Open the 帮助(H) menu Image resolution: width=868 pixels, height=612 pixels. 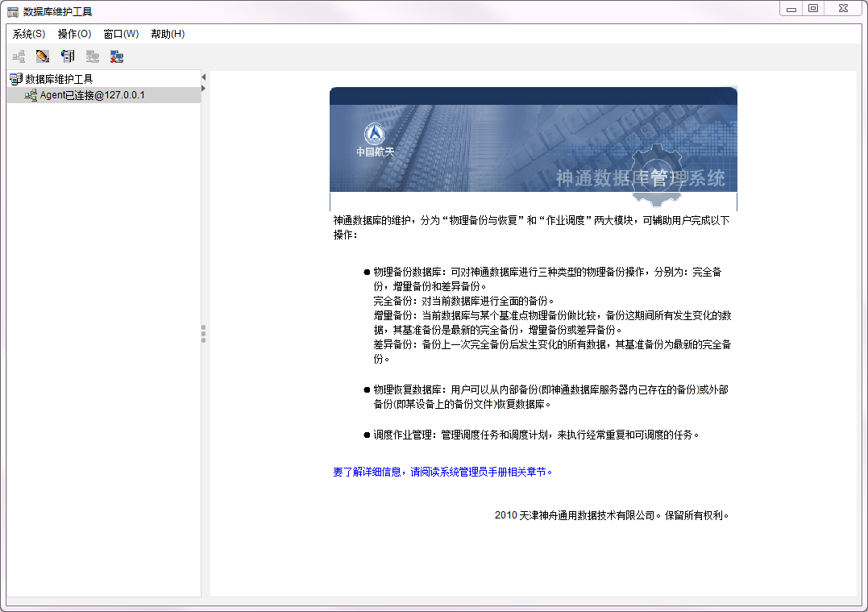168,34
